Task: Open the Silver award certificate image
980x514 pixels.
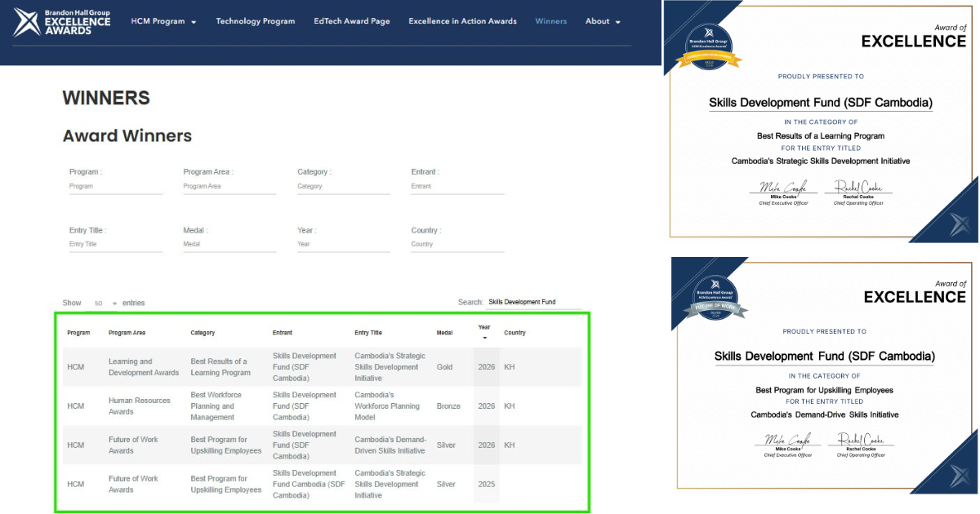Action: coord(824,375)
